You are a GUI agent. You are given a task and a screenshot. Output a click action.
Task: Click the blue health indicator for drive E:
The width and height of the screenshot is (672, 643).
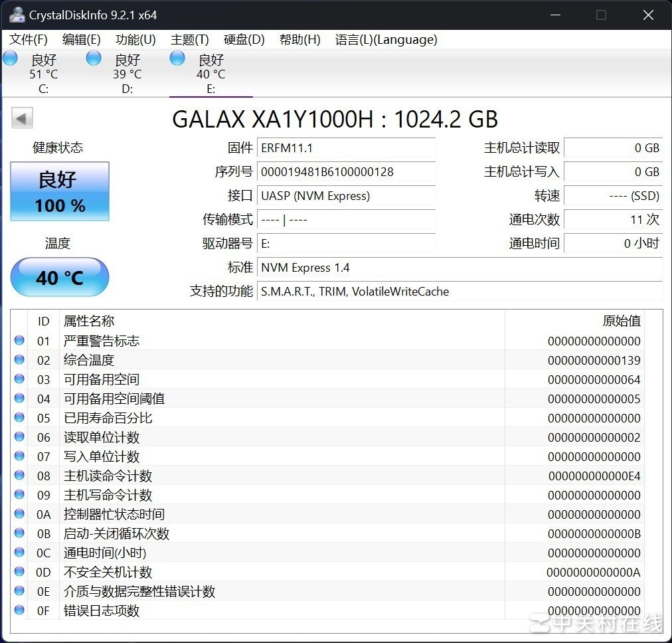[x=177, y=58]
